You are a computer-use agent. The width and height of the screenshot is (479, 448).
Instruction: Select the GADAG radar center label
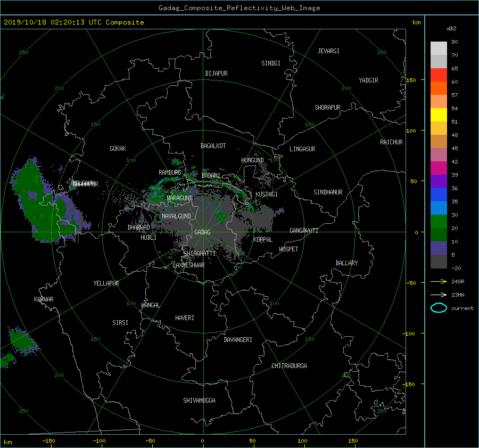tap(202, 232)
